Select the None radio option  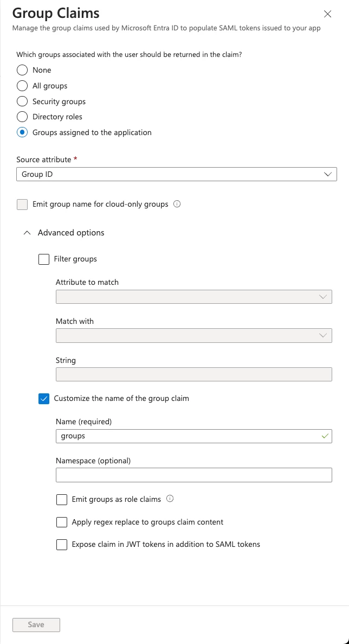coord(22,70)
